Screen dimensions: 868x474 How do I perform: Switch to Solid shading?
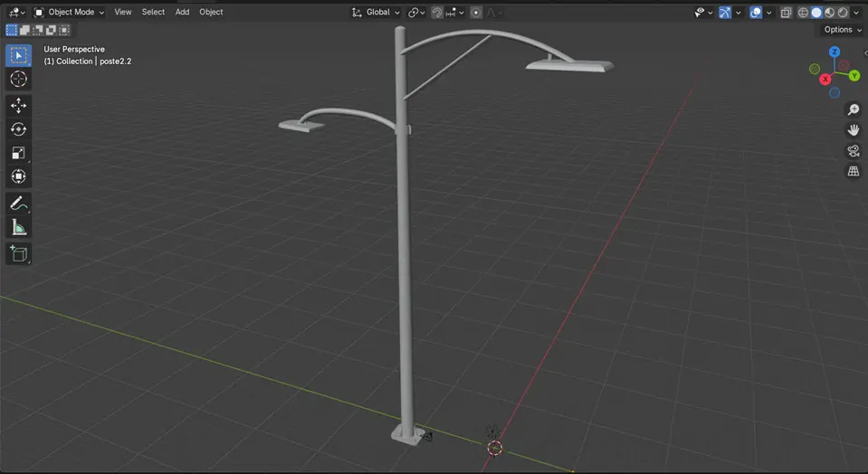tap(816, 12)
